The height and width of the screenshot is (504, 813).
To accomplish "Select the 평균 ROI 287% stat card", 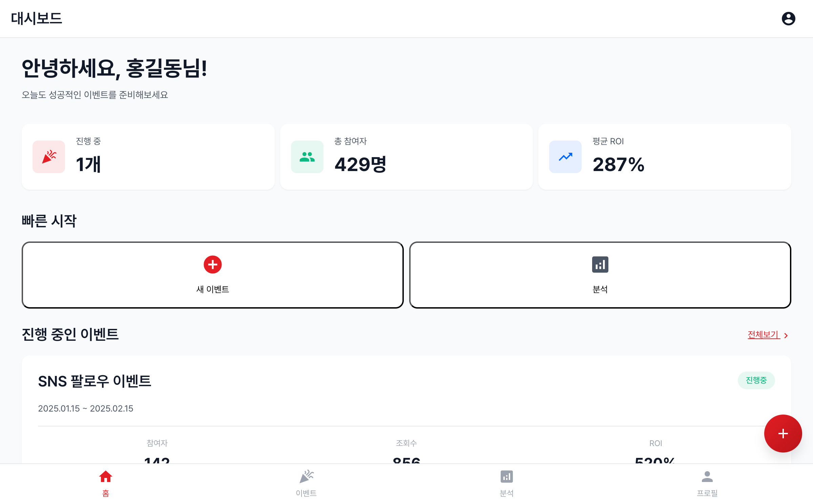I will point(664,157).
